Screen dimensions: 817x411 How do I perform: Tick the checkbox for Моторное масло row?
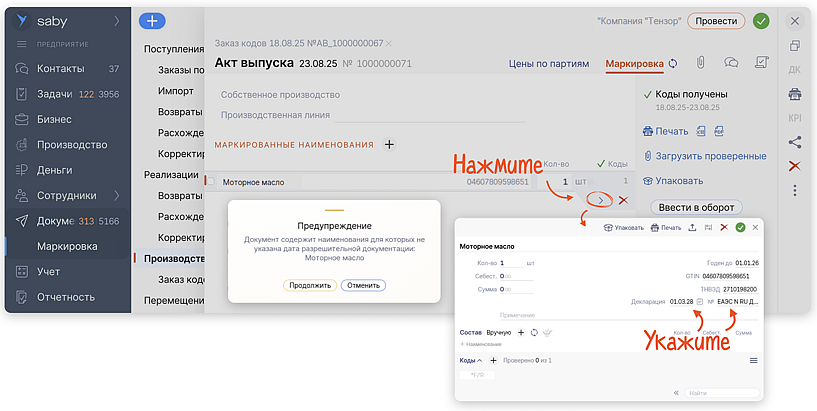point(210,182)
